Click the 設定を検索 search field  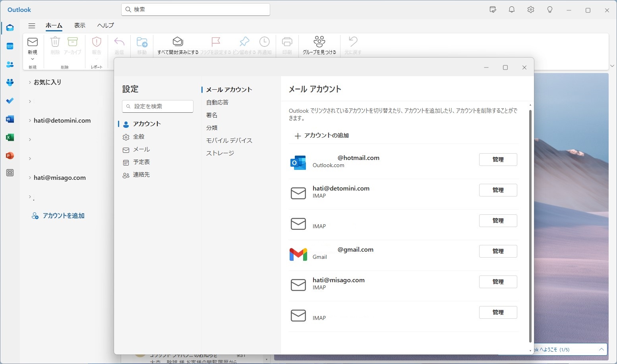tap(158, 106)
